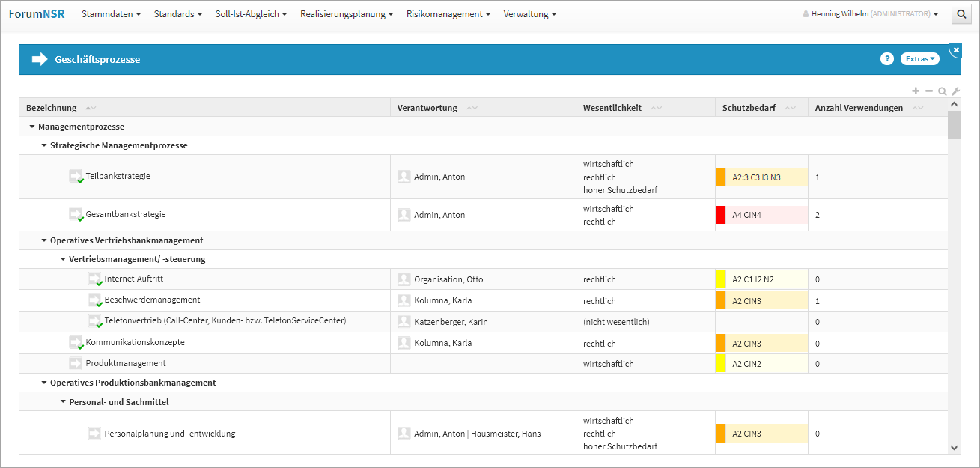
Task: Sort table by Bezeichnung column header
Action: [x=52, y=108]
